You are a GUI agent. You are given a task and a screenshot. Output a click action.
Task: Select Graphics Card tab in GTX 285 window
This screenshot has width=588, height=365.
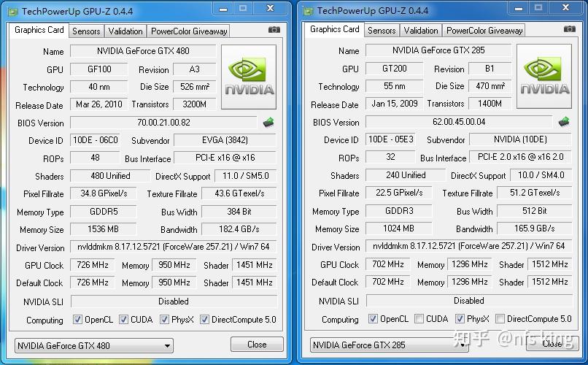(335, 29)
